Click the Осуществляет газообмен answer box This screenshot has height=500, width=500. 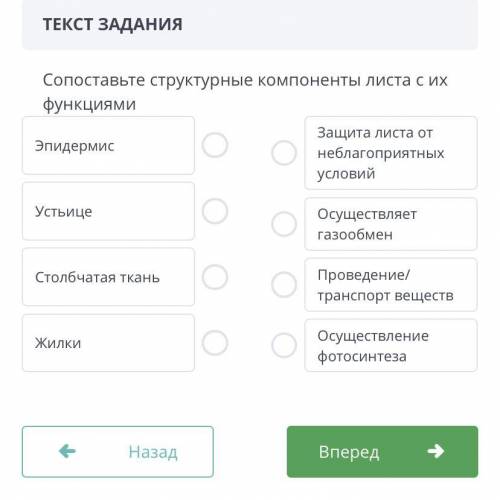point(391,224)
